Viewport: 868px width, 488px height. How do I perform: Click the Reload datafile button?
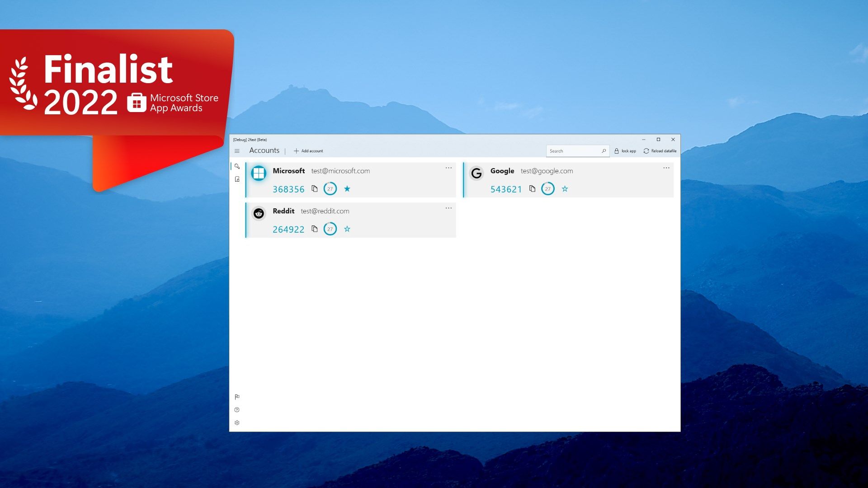(x=660, y=151)
